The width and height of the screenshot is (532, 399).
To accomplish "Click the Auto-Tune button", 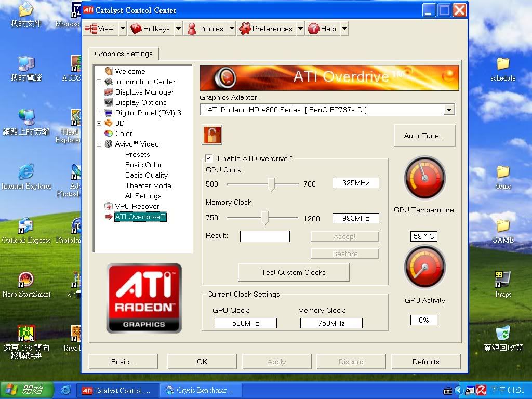I will tap(424, 136).
